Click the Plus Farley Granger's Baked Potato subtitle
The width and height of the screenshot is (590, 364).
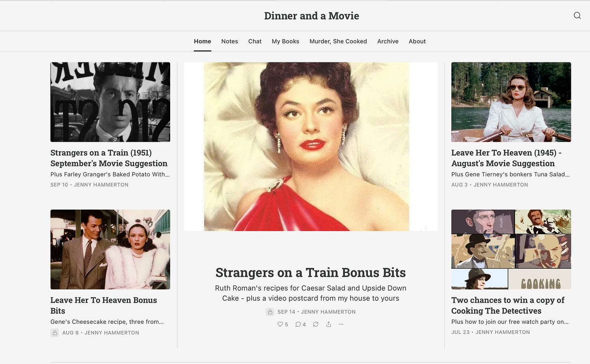110,174
